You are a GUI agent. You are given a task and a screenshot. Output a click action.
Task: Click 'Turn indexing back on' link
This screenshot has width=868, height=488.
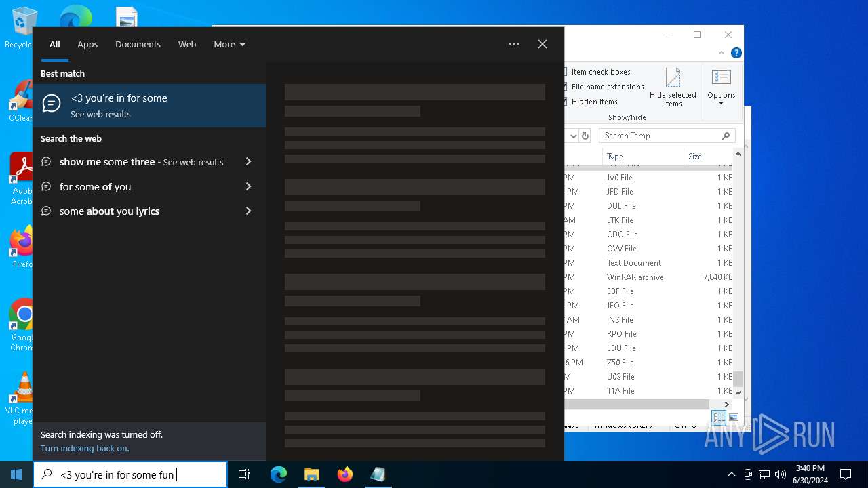click(x=85, y=448)
